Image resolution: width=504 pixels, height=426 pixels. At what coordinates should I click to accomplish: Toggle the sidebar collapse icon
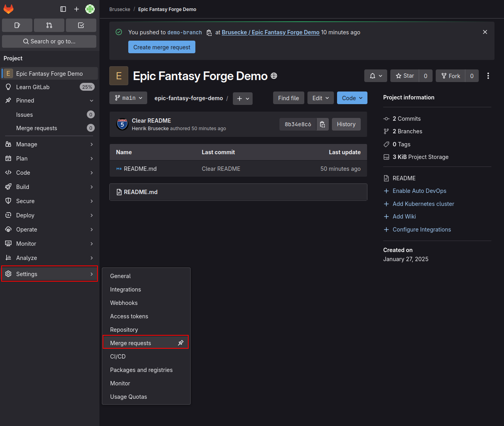tap(63, 9)
